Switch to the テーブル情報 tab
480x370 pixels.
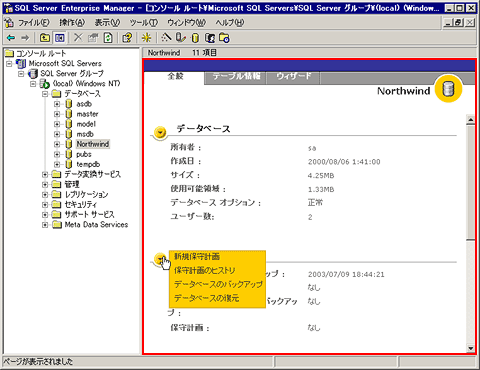click(x=236, y=76)
